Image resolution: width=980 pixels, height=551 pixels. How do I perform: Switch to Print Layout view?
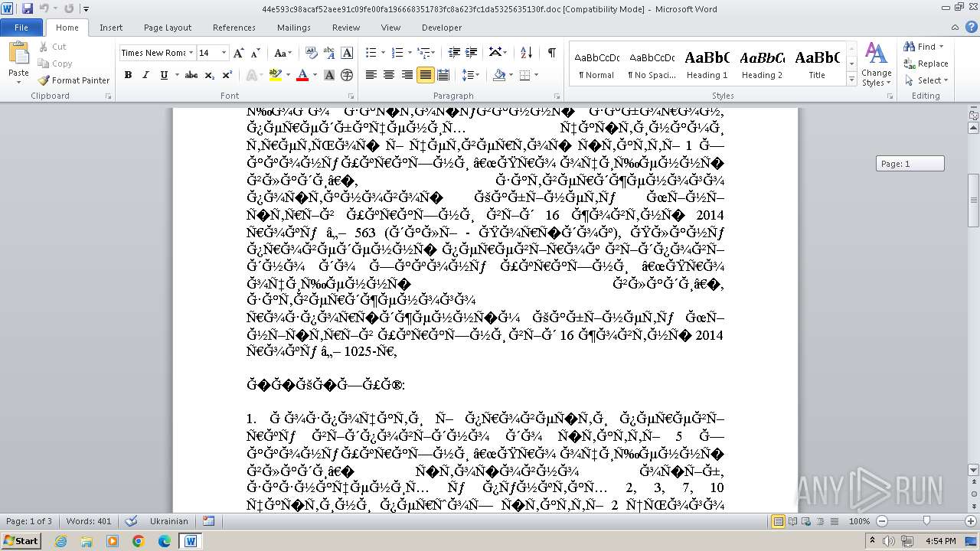point(779,521)
